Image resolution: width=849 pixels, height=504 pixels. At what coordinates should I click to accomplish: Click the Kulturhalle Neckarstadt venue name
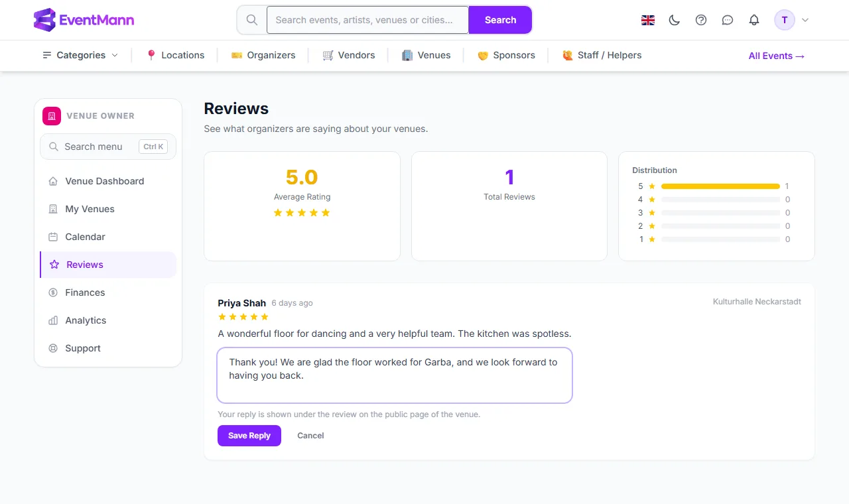[x=757, y=302]
